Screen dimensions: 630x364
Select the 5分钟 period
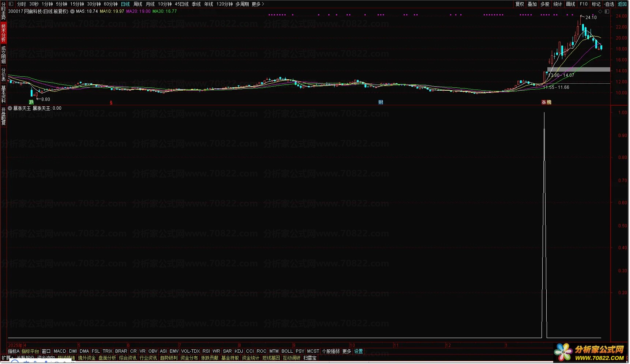[x=61, y=4]
